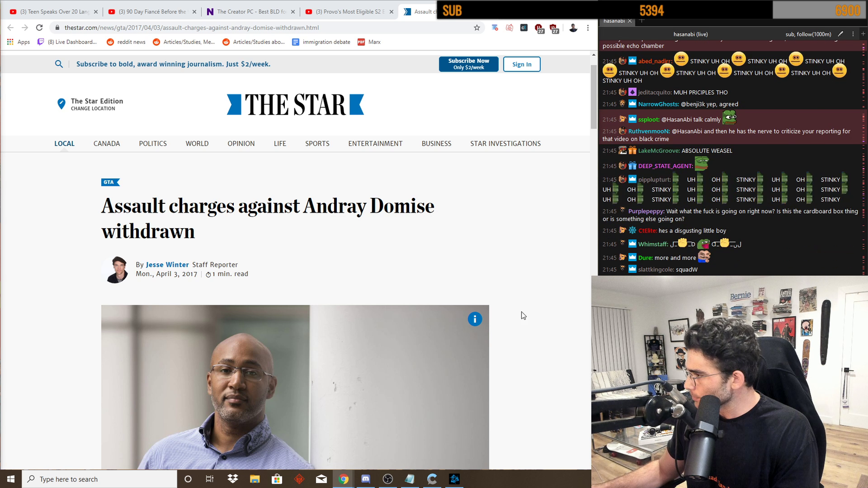Click Change Location under The Star Edition

point(93,108)
